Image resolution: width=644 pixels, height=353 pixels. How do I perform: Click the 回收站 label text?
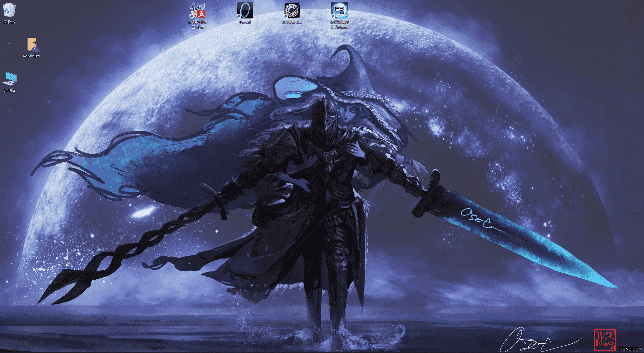point(9,22)
